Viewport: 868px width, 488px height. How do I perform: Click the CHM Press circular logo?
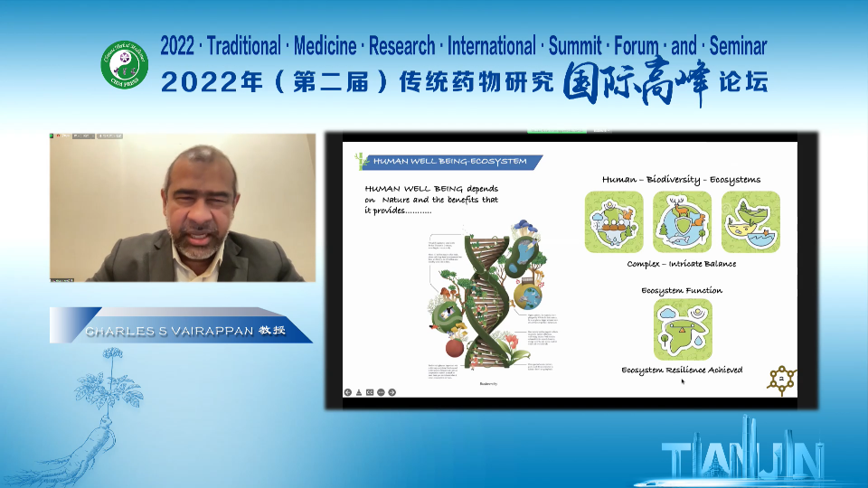pos(124,65)
